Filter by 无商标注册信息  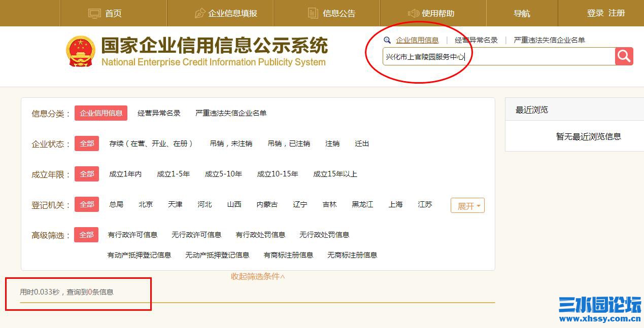click(x=352, y=255)
